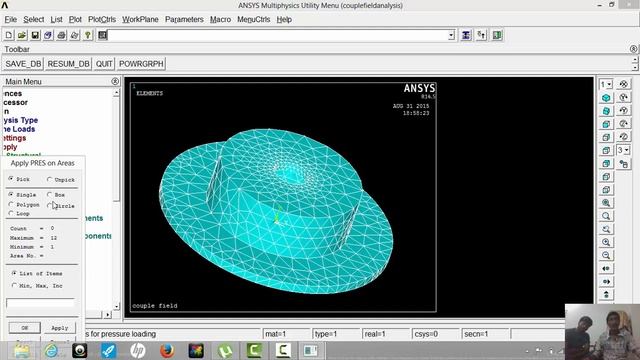The image size is (640, 360).
Task: Click the New Analysis toolbar icon
Action: pos(9,35)
